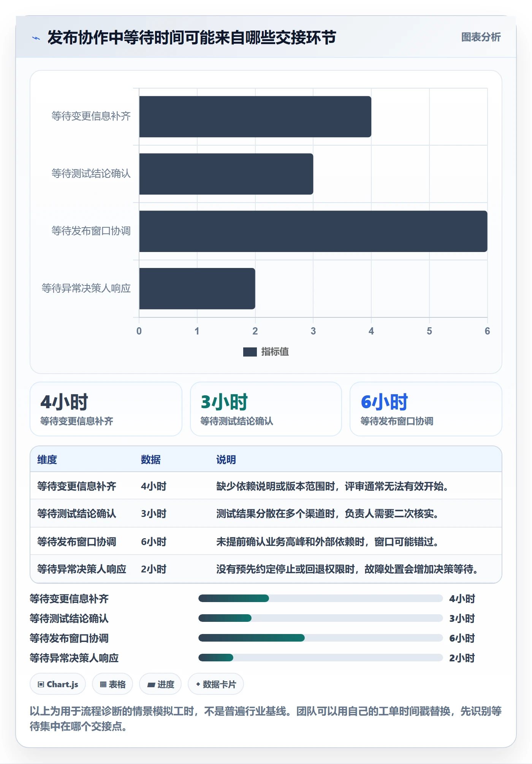Select the 等待发布窗口协调 chart bar
The width and height of the screenshot is (532, 764).
pos(313,231)
